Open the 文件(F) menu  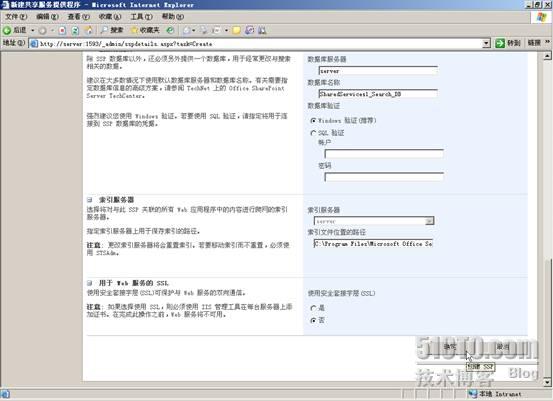click(x=16, y=17)
